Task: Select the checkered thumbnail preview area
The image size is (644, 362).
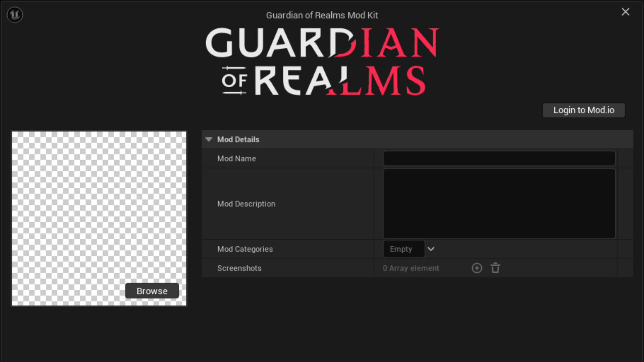Action: 99,219
